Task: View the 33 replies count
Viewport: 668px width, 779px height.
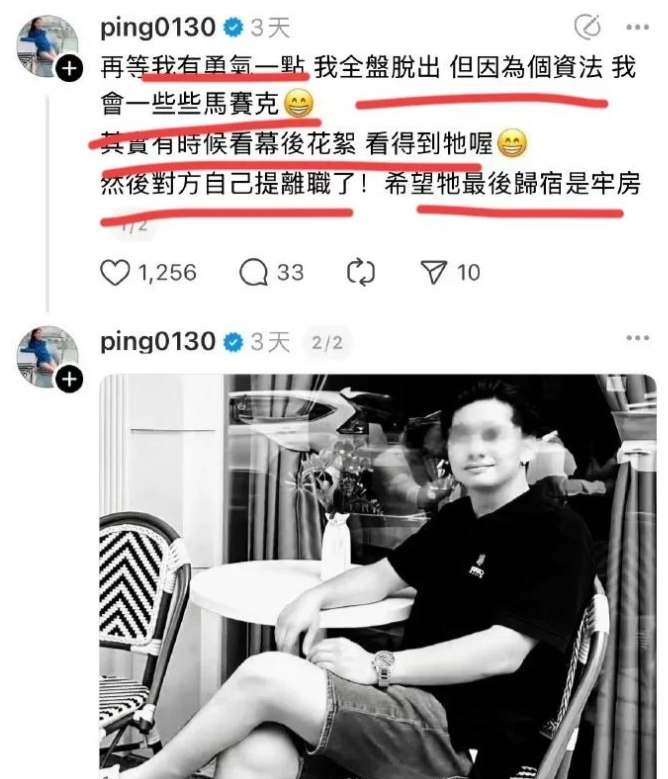Action: point(290,273)
